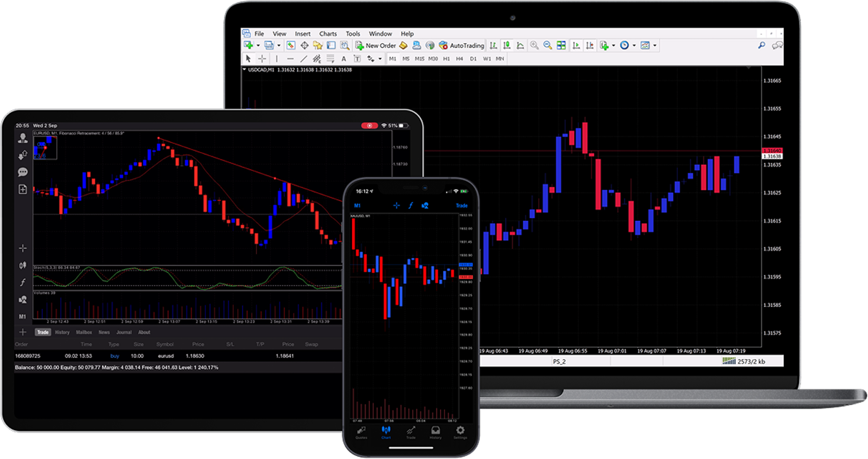
Task: Open the Indicators (f) icon on tablet sidebar
Action: tap(22, 282)
